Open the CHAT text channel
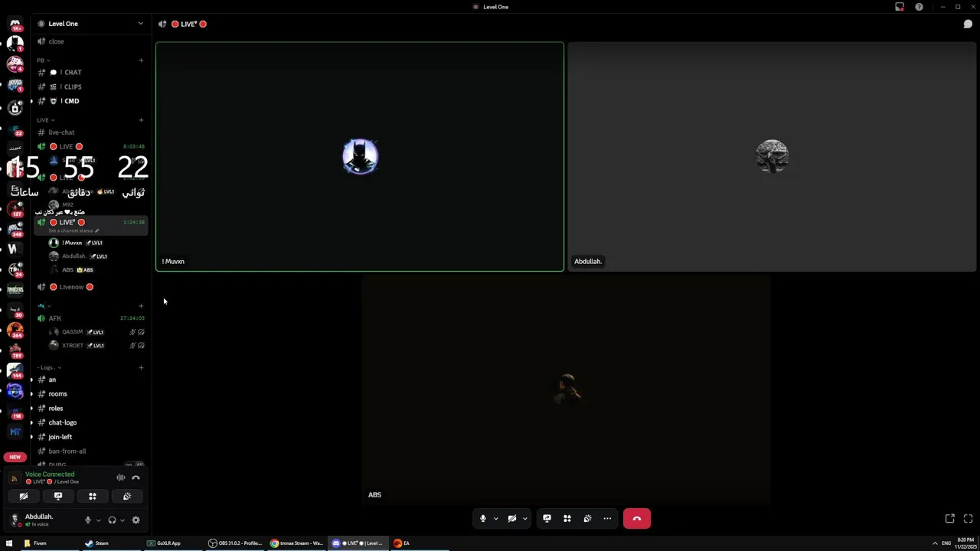Image resolution: width=980 pixels, height=551 pixels. [90, 72]
